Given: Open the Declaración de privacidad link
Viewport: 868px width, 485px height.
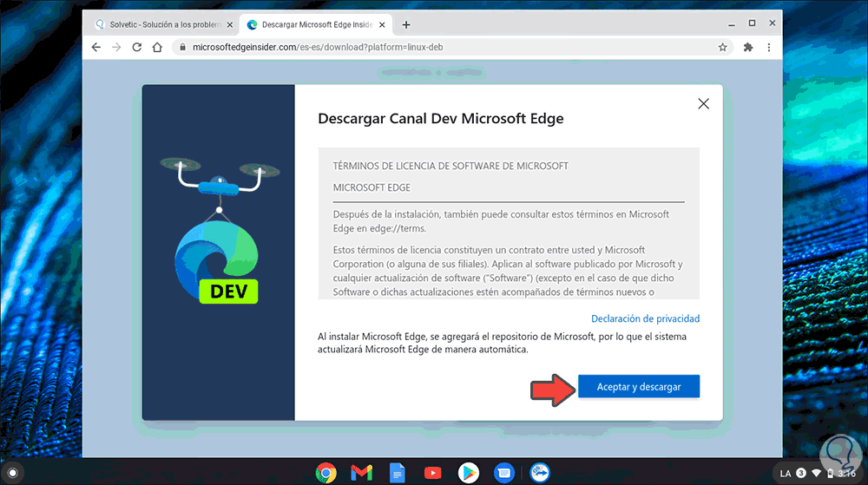Looking at the screenshot, I should [646, 318].
